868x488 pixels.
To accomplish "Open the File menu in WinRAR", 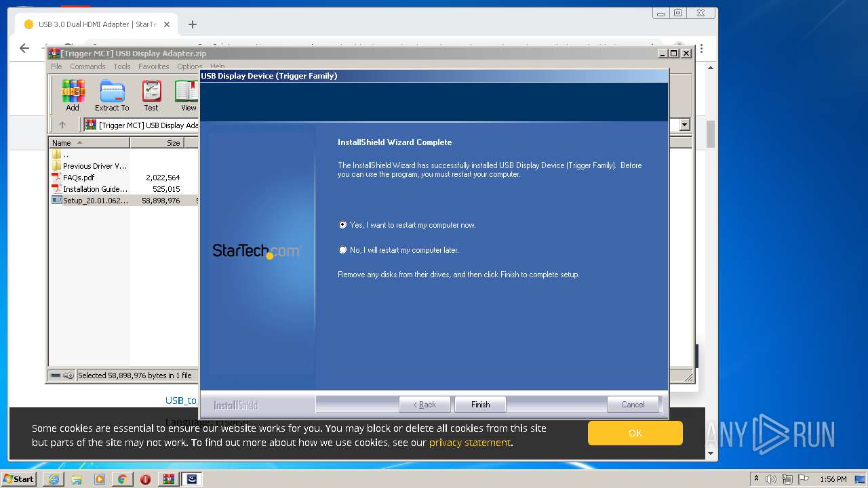I will pyautogui.click(x=56, y=66).
